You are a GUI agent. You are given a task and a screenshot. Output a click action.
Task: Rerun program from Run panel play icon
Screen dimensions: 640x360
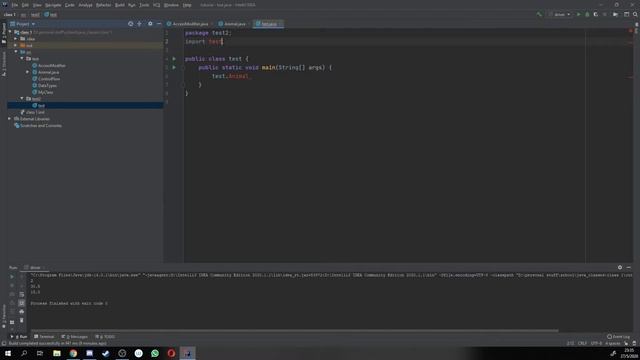[12, 277]
